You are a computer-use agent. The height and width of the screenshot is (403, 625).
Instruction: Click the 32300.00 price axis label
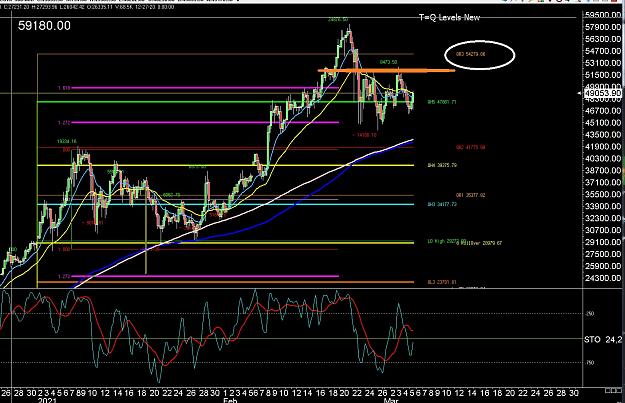pos(603,218)
